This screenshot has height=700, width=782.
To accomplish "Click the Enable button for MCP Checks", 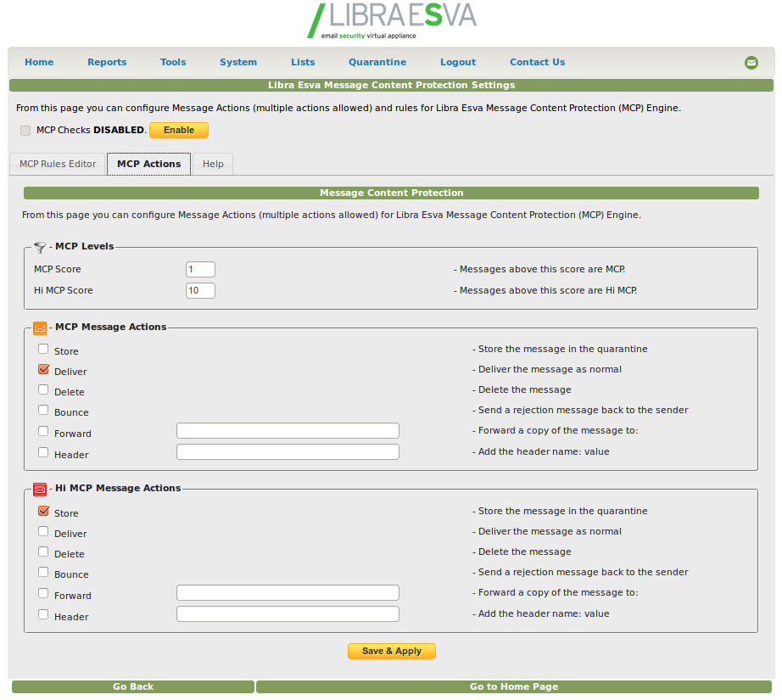I will (x=179, y=130).
